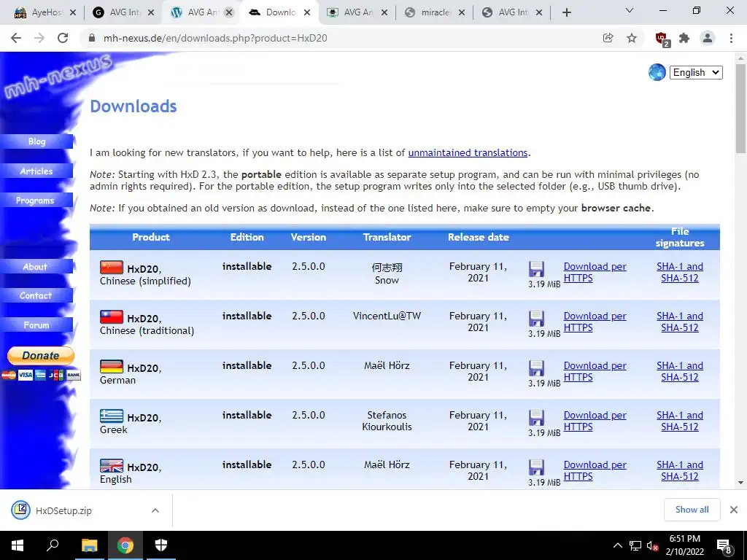Image resolution: width=747 pixels, height=560 pixels.
Task: Click Show all downloads button
Action: coord(692,510)
